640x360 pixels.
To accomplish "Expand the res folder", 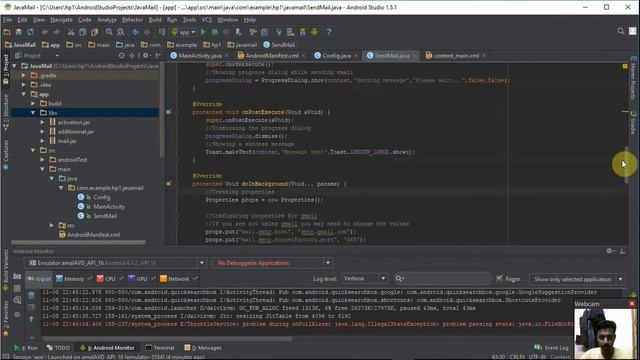I will (x=52, y=225).
